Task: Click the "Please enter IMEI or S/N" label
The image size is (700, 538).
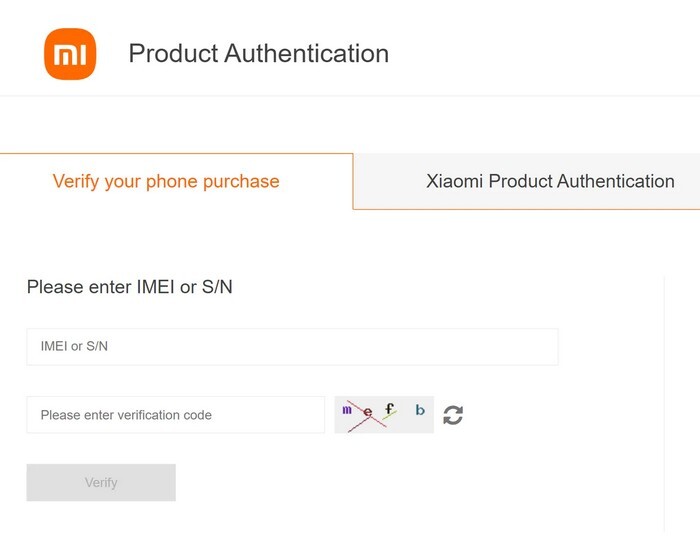Action: pos(130,287)
